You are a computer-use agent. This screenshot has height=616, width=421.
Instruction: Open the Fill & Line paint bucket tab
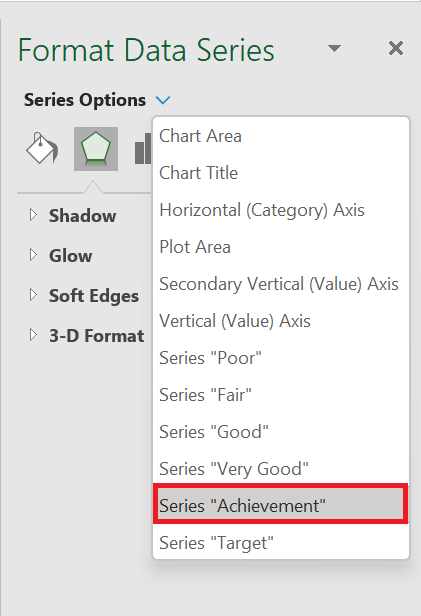pyautogui.click(x=42, y=148)
